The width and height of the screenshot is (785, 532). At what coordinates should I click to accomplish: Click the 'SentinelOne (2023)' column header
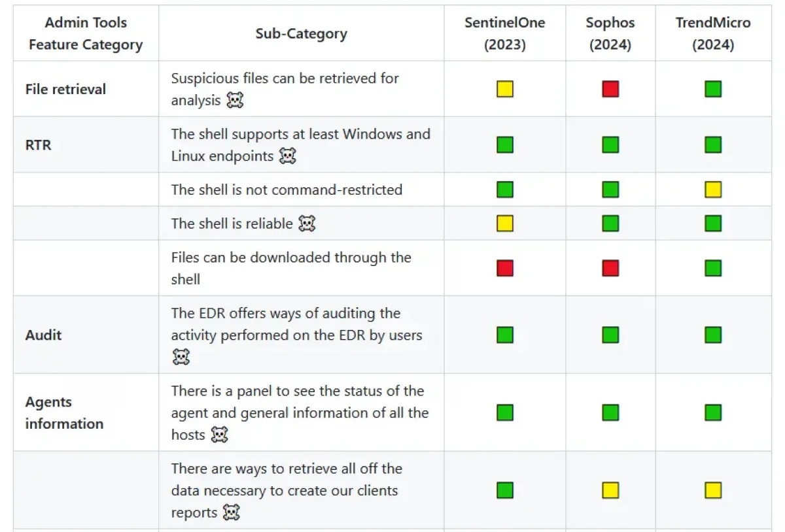pyautogui.click(x=504, y=33)
